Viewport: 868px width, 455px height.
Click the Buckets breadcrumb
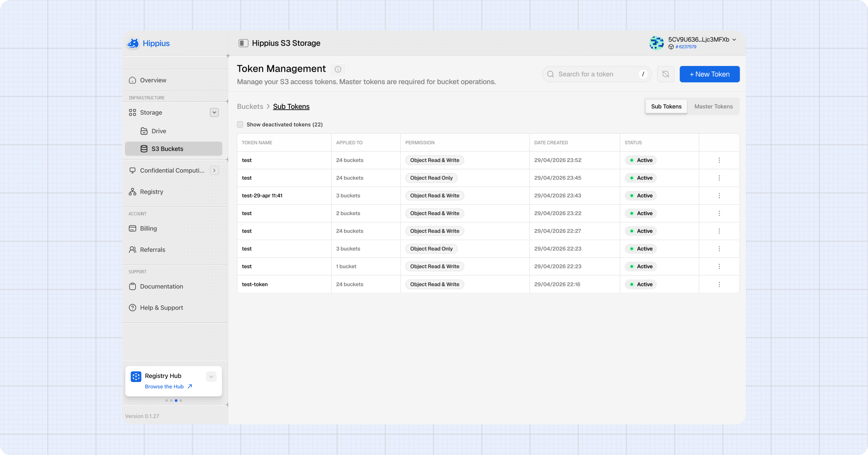tap(250, 107)
